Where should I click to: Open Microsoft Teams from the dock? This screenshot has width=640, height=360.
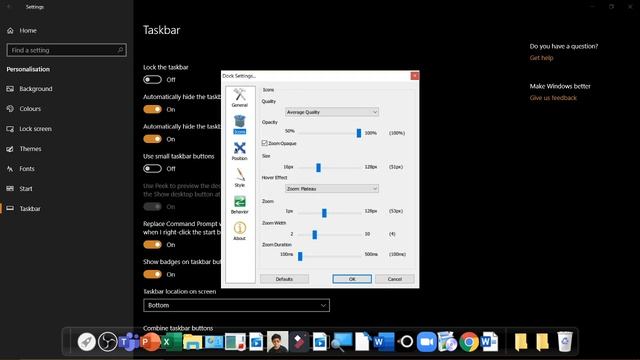pos(129,342)
